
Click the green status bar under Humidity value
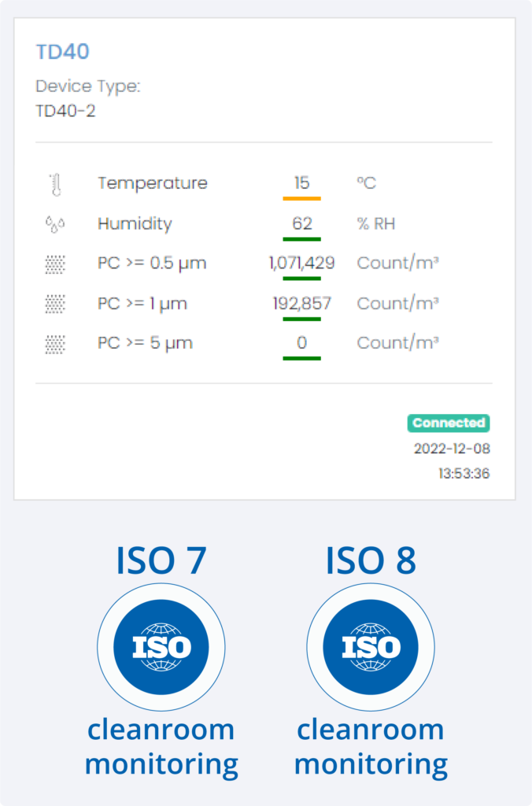tap(301, 239)
